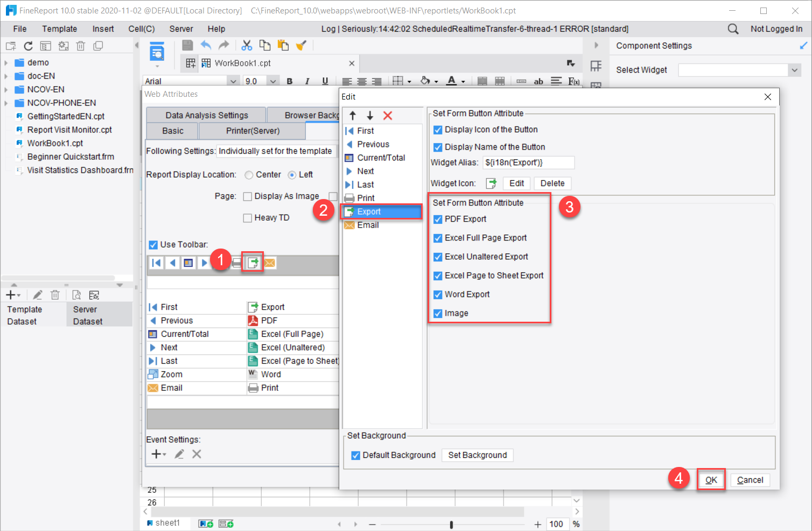Click Edit button beside Widget Icon
This screenshot has width=812, height=531.
point(517,183)
